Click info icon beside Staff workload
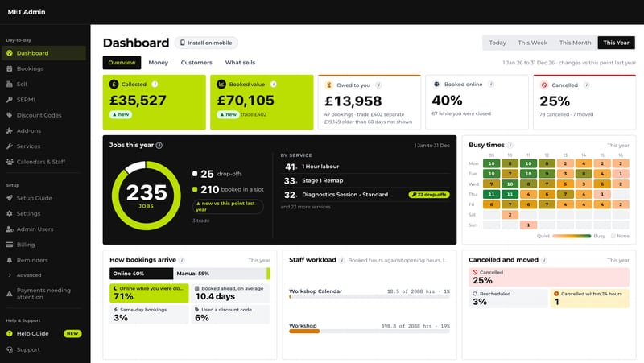The height and width of the screenshot is (363, 644). [341, 260]
